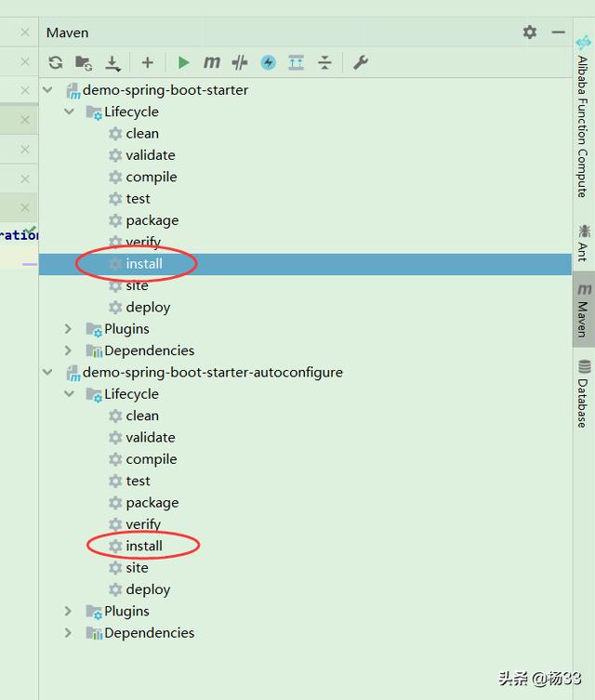Select site in starter-autoconfigure Lifecycle
The width and height of the screenshot is (595, 700).
click(x=137, y=567)
